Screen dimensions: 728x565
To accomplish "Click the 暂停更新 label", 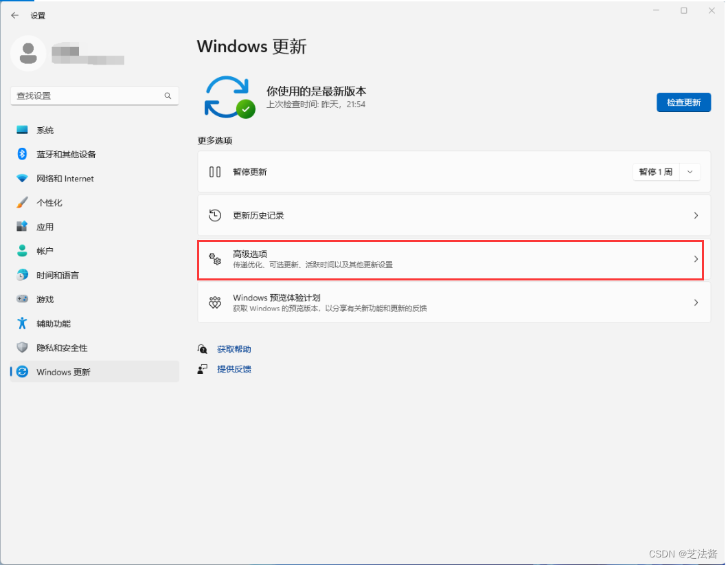I will tap(250, 172).
